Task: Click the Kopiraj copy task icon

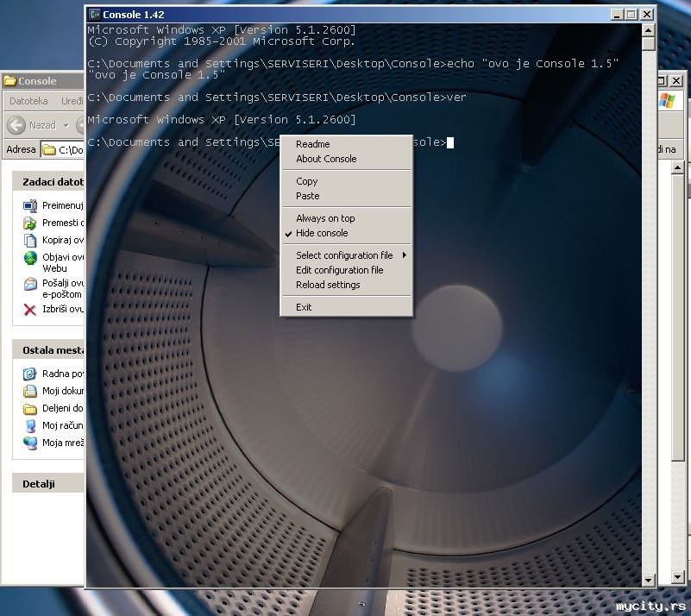Action: pyautogui.click(x=30, y=240)
